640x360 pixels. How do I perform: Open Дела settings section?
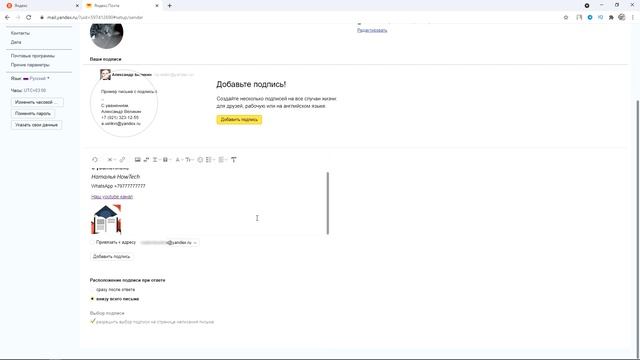tap(16, 42)
